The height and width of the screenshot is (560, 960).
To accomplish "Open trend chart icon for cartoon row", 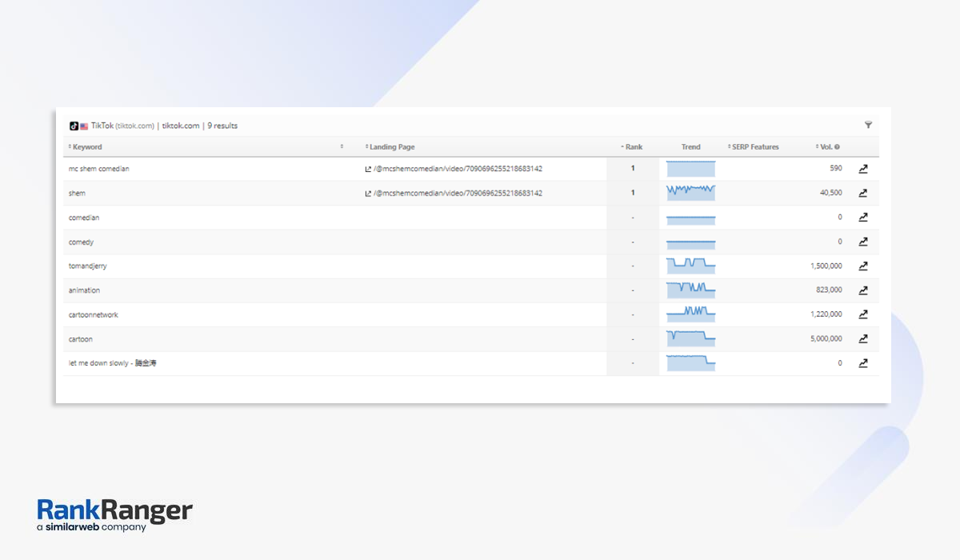I will (863, 339).
